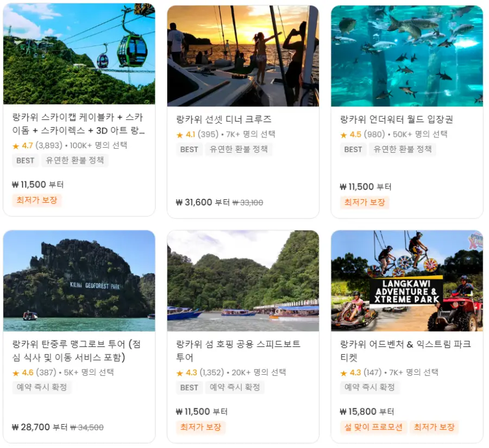Viewport: 489px width, 448px height.
Task: Click 예약 즉시 확정 tag on mangrove tour card
Action: pos(42,387)
